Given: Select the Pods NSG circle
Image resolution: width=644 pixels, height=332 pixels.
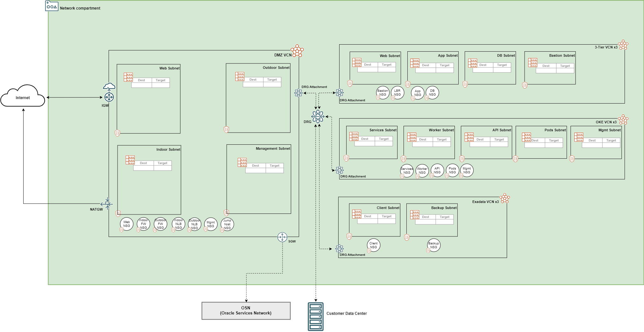Looking at the screenshot, I should 453,170.
